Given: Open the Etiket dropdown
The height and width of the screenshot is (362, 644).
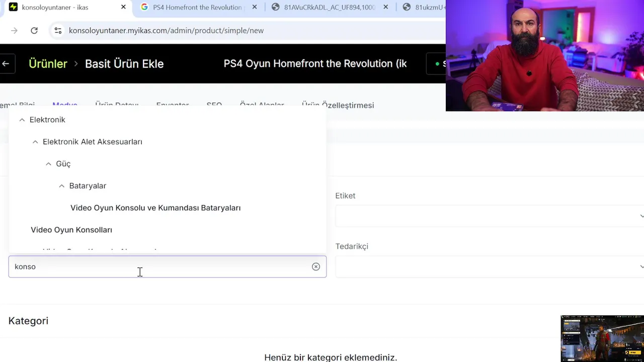Looking at the screenshot, I should tap(490, 216).
